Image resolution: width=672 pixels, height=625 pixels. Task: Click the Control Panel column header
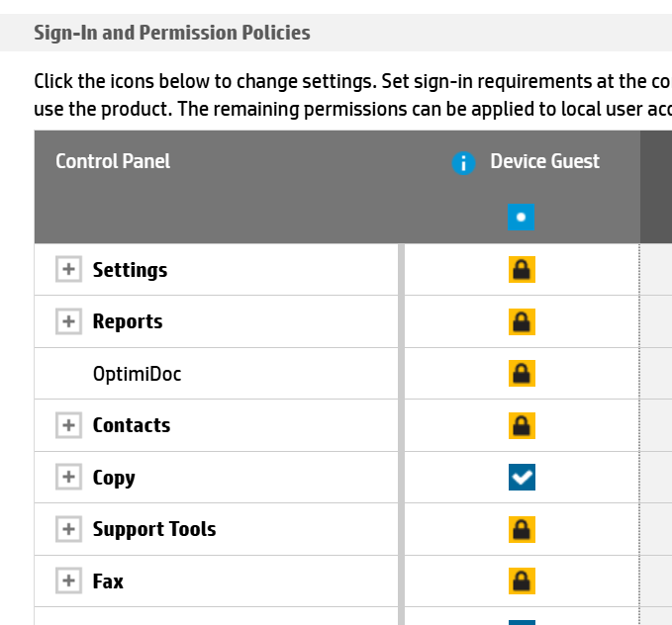point(113,161)
